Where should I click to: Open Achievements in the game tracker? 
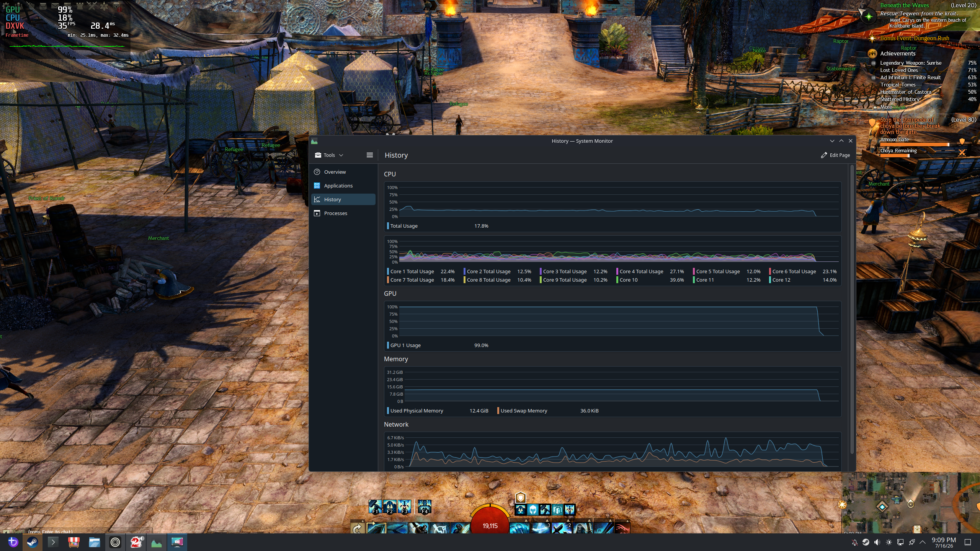[x=897, y=54]
